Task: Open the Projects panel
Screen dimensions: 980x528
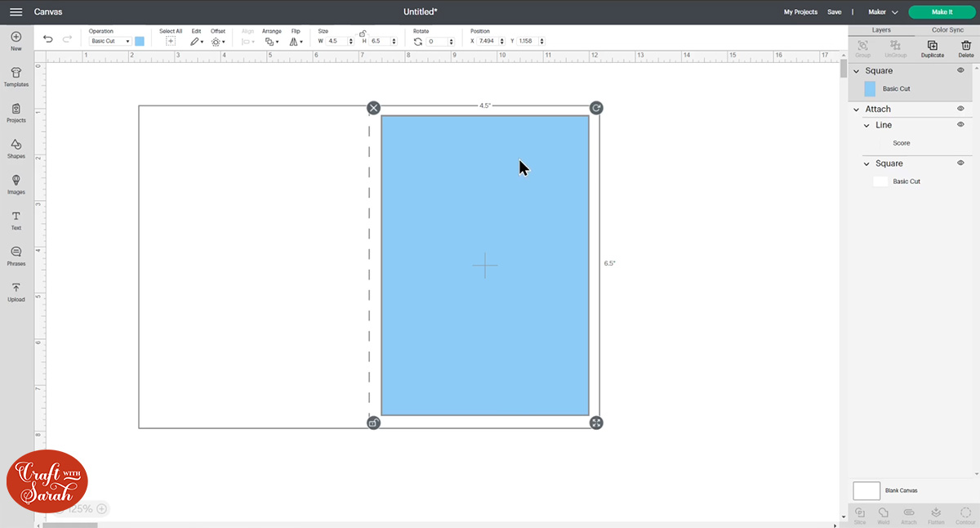Action: 16,114
